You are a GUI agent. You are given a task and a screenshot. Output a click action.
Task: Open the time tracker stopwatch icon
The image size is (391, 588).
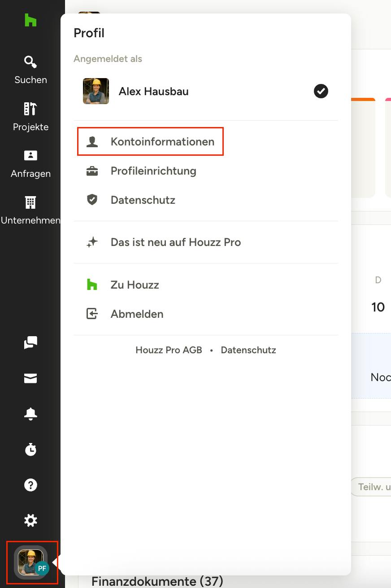click(x=30, y=449)
